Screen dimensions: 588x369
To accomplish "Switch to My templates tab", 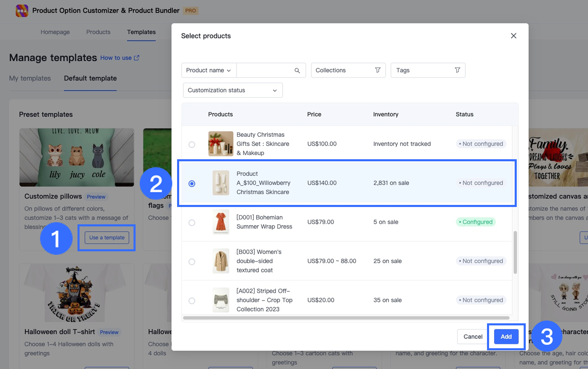I will pos(30,78).
